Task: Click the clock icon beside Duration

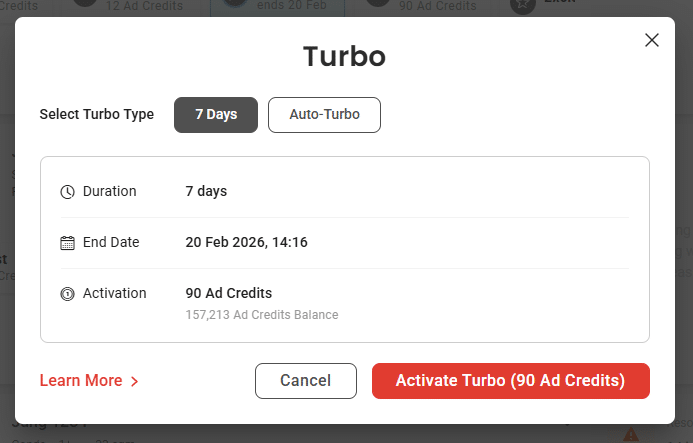Action: coord(68,192)
